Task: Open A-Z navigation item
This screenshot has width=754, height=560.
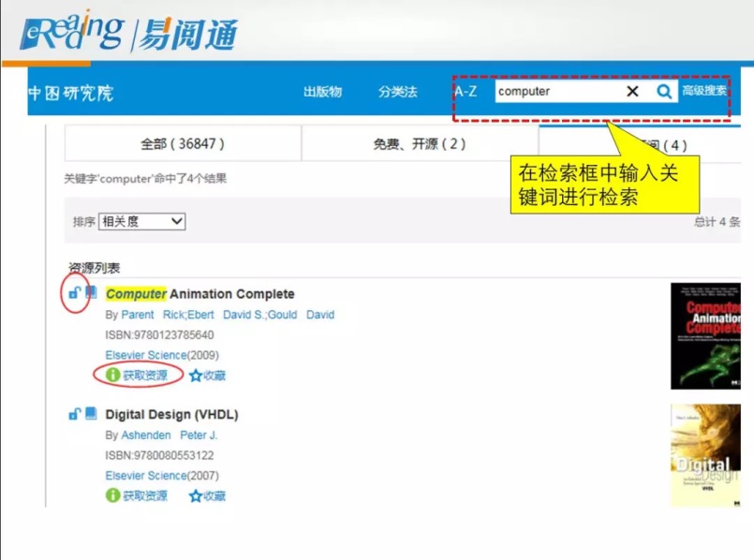Action: [466, 92]
